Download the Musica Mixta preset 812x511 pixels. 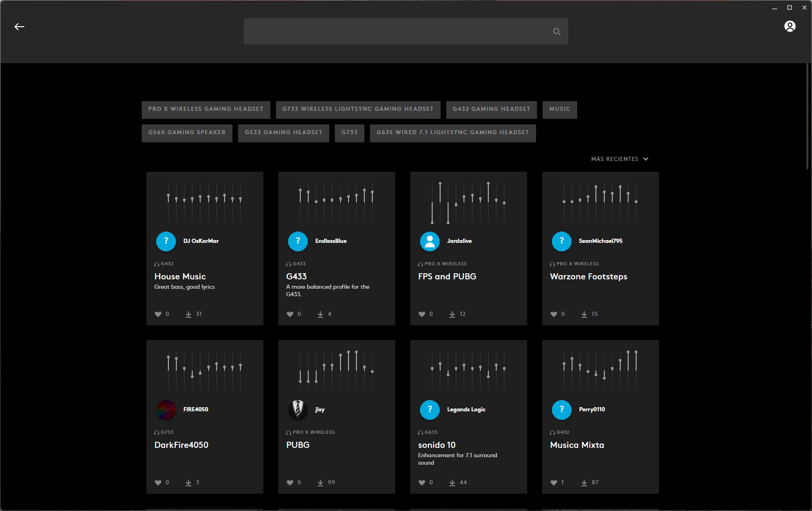(584, 482)
